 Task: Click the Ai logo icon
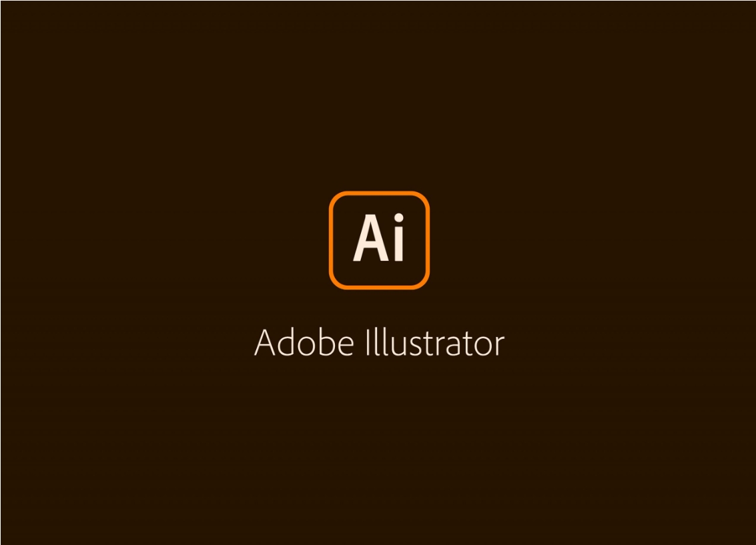click(x=379, y=240)
